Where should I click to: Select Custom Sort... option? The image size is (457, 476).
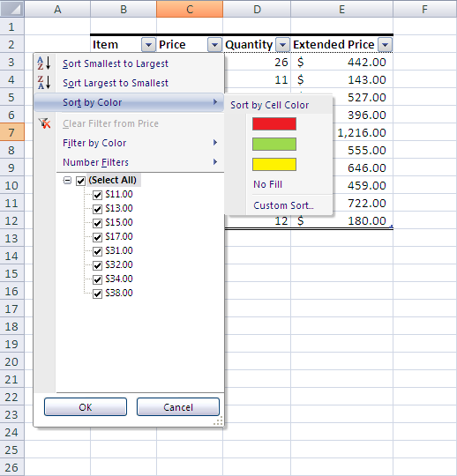click(x=283, y=205)
